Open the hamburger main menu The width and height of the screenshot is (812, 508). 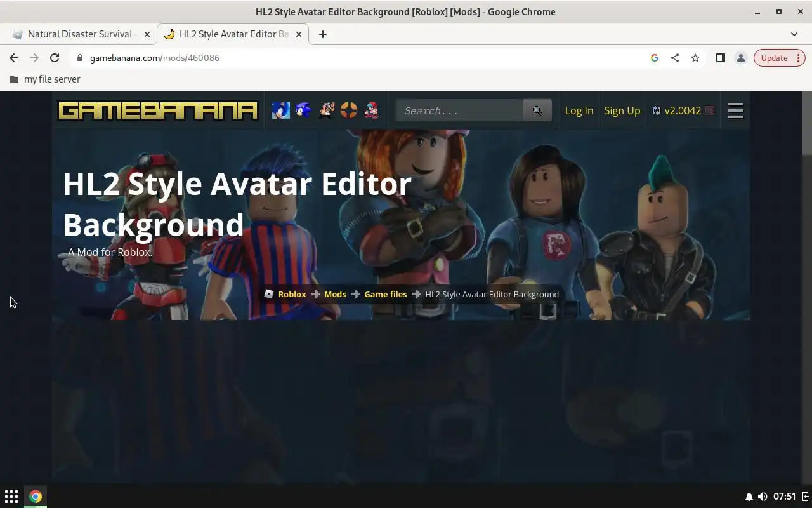pos(735,110)
